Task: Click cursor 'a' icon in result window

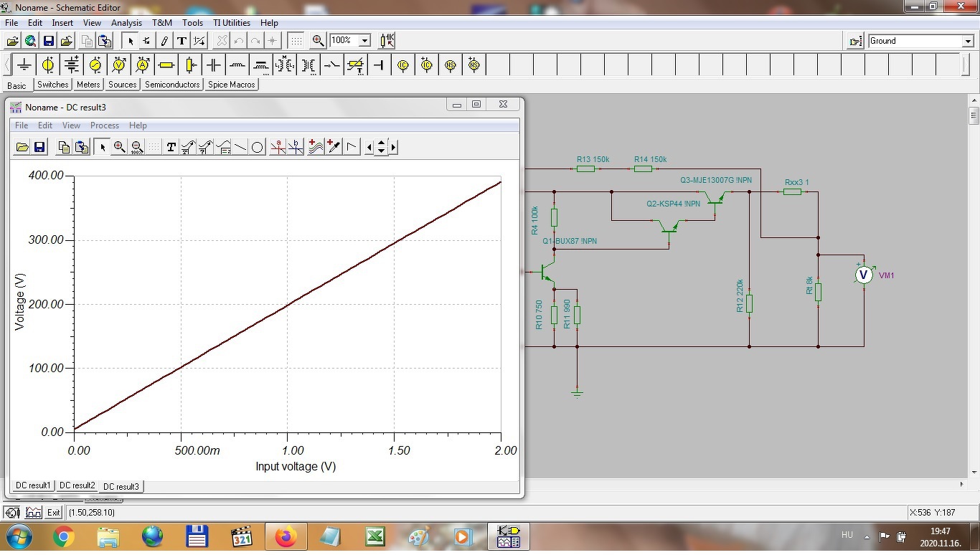Action: [x=278, y=147]
